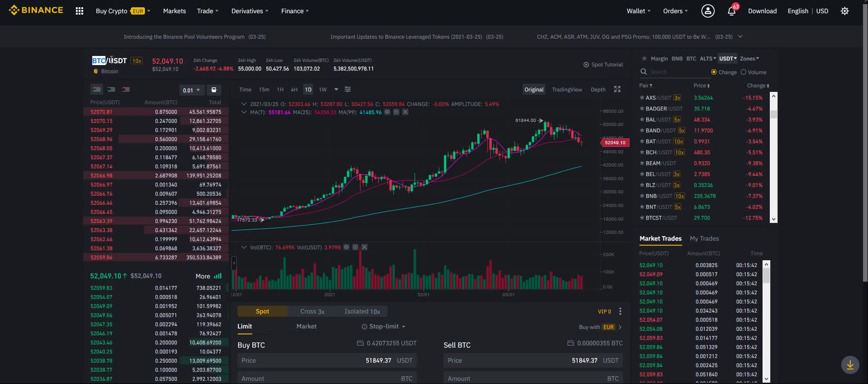The image size is (868, 384).
Task: Expand the chart to full screen
Action: 617,89
